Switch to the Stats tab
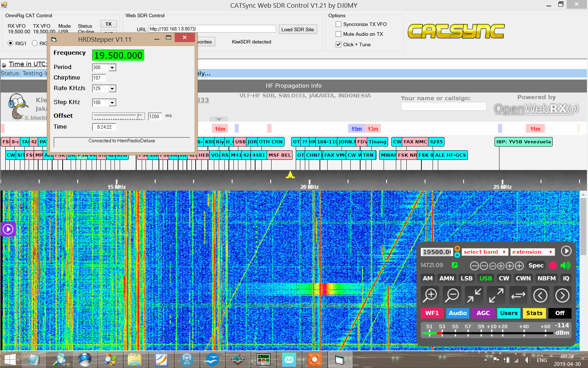Viewport: 588px width, 368px height. [x=534, y=313]
